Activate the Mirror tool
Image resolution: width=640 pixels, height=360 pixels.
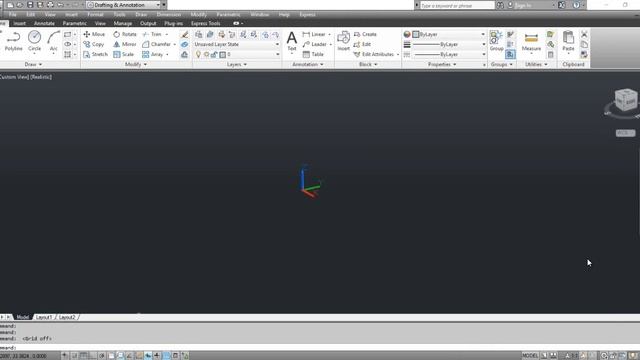125,44
